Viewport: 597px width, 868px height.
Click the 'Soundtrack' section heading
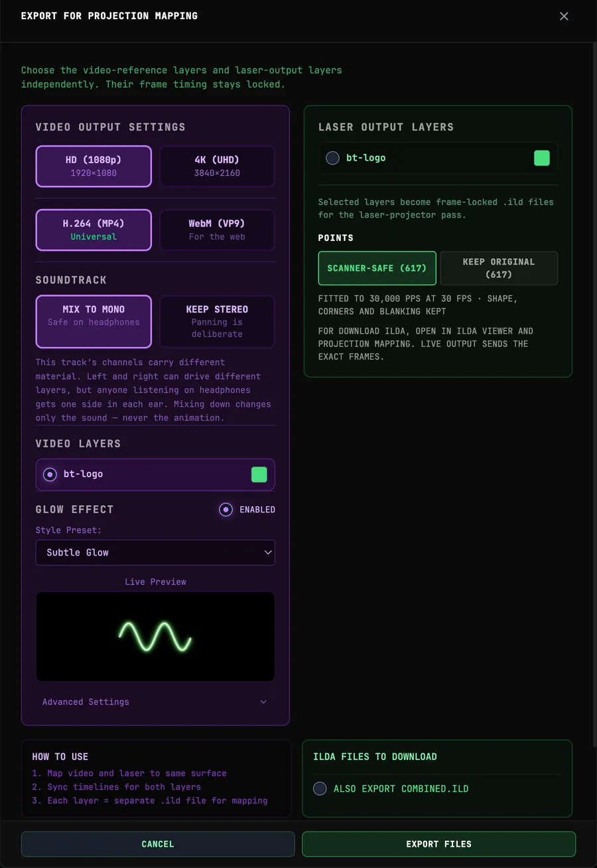tap(71, 280)
